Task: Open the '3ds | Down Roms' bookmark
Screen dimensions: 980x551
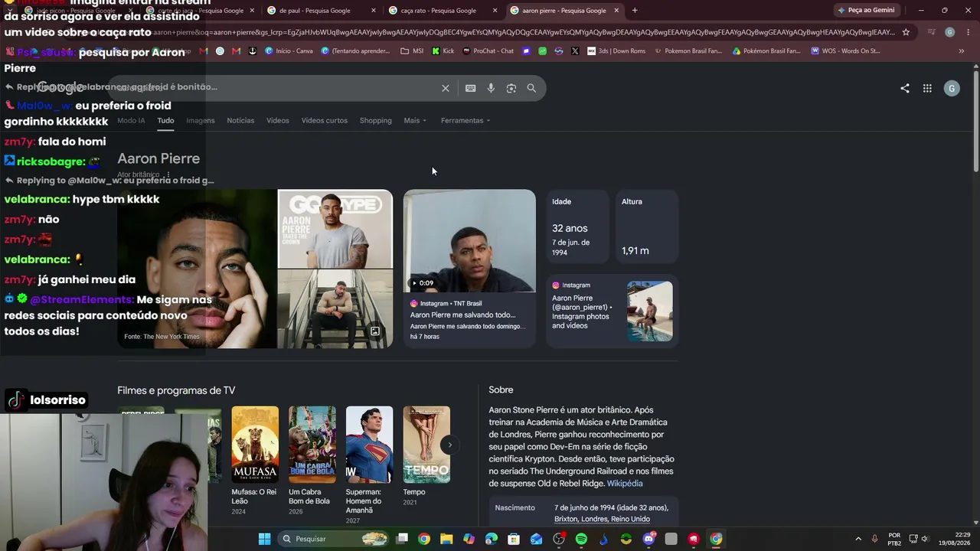Action: point(616,51)
